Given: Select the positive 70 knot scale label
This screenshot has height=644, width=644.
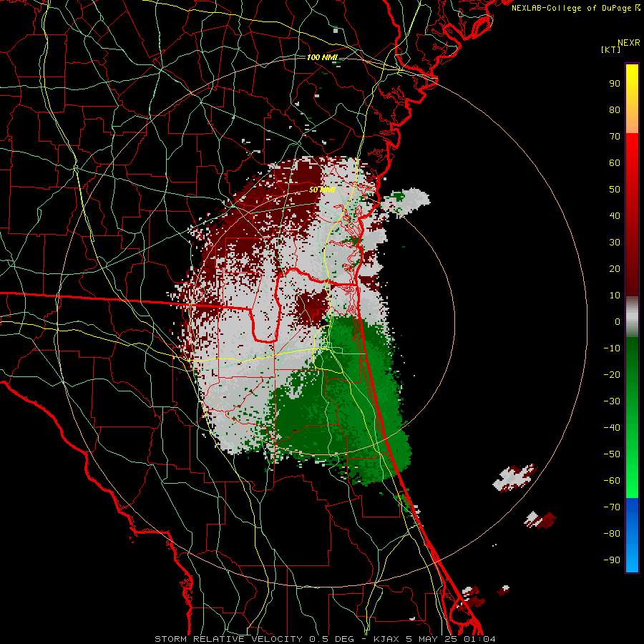Looking at the screenshot, I should [615, 137].
